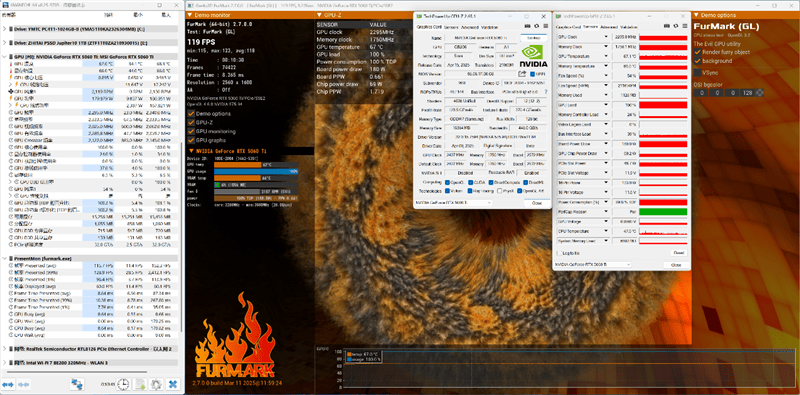The height and width of the screenshot is (395, 800).
Task: Toggle GPU monitoring checkbox in Demo monitor
Action: (x=191, y=131)
